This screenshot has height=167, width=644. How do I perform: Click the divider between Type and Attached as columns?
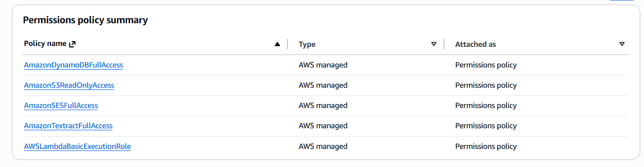click(x=444, y=45)
